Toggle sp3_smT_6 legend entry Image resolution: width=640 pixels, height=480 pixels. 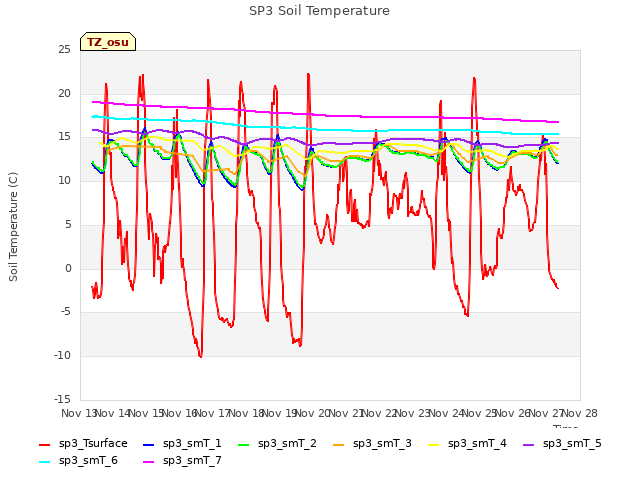click(78, 461)
